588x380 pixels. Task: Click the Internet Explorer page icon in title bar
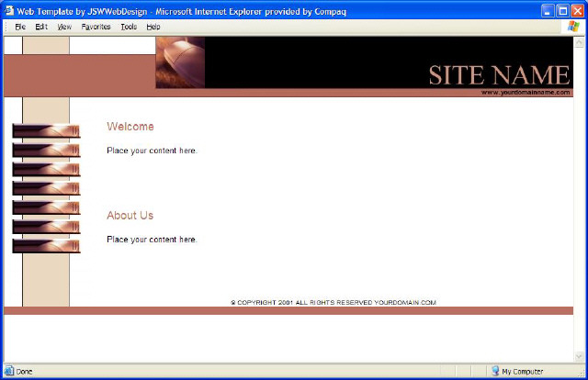pos(9,10)
